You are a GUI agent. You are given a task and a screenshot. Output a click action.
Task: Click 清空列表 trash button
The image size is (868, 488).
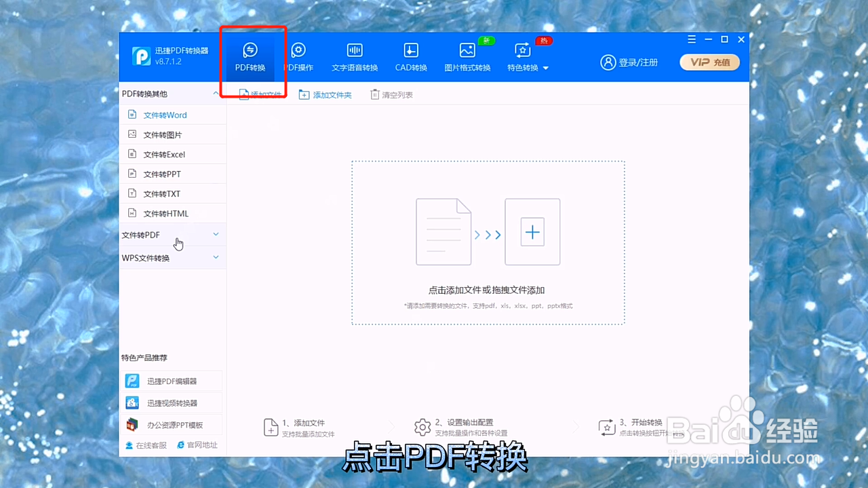pos(392,95)
